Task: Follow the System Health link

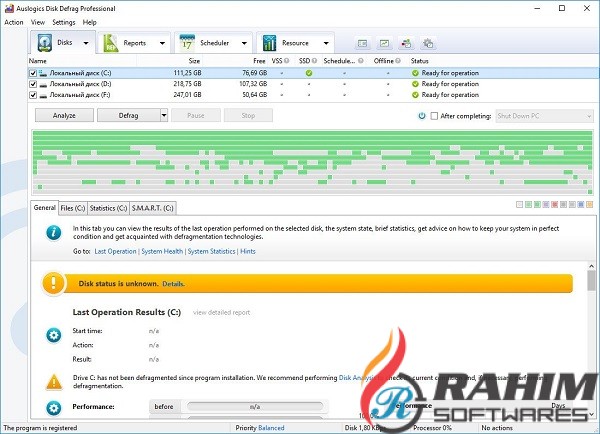Action: 162,251
